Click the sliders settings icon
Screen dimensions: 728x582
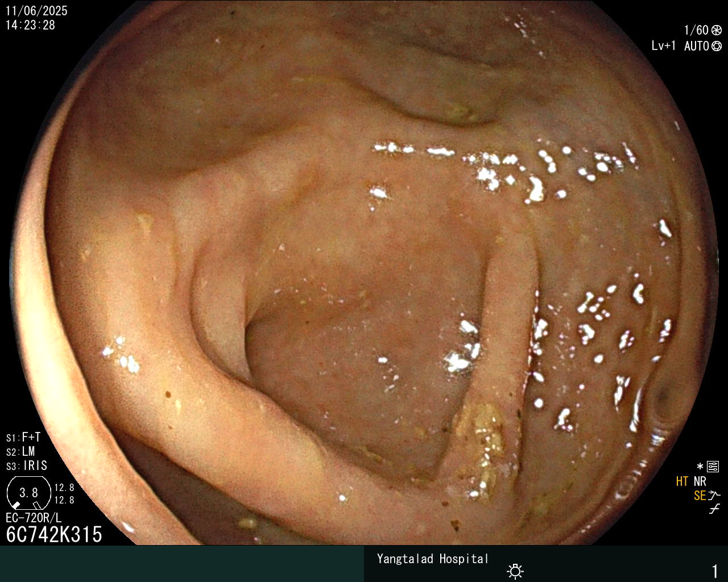(x=713, y=467)
